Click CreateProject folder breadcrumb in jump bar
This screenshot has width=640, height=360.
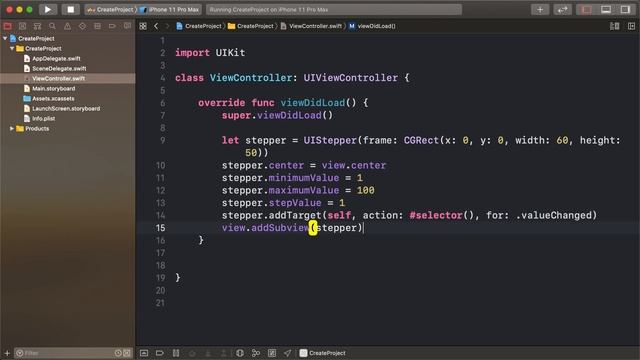point(251,26)
